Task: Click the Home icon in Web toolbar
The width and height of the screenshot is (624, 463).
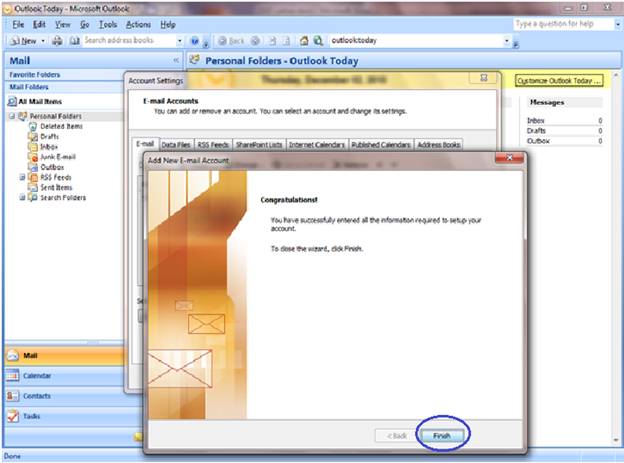Action: [x=304, y=40]
